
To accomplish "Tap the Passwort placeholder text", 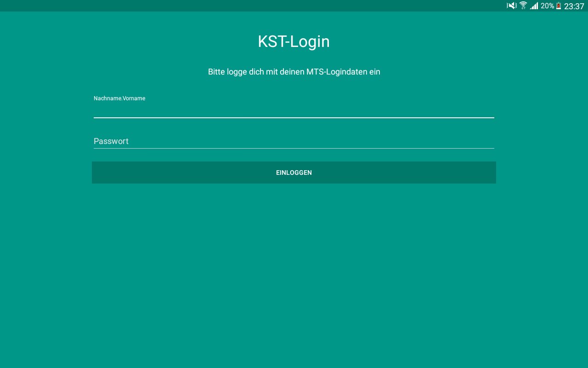I will point(111,141).
